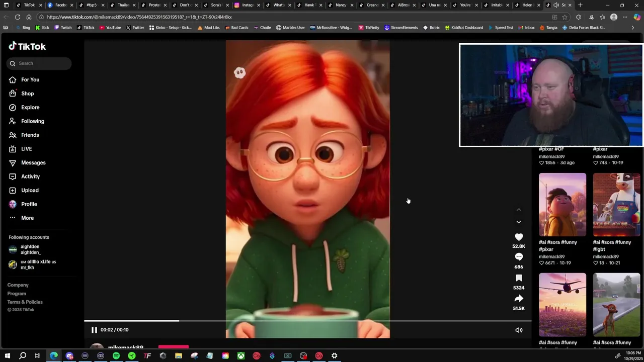644x362 pixels.
Task: Open the airplane at sunset video thumbnail
Action: (562, 305)
